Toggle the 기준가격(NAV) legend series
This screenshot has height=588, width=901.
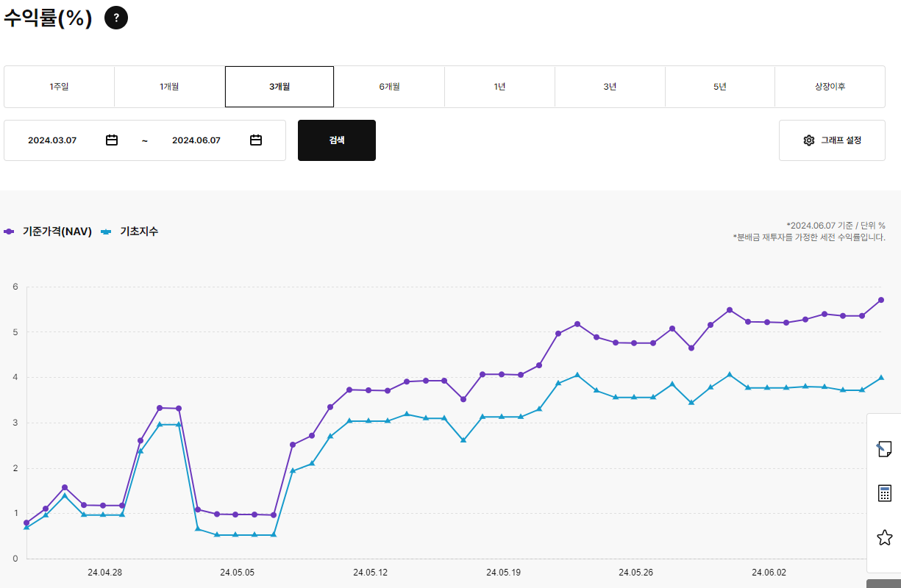tap(48, 231)
